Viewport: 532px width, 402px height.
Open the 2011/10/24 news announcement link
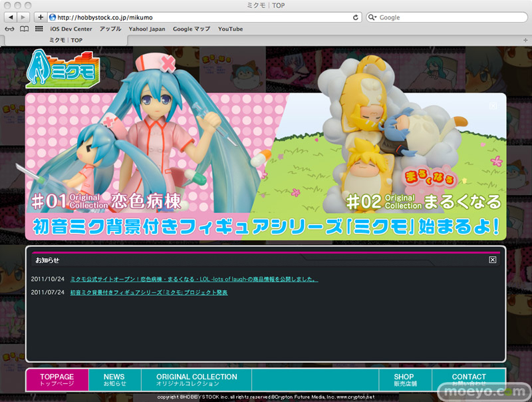pos(194,279)
